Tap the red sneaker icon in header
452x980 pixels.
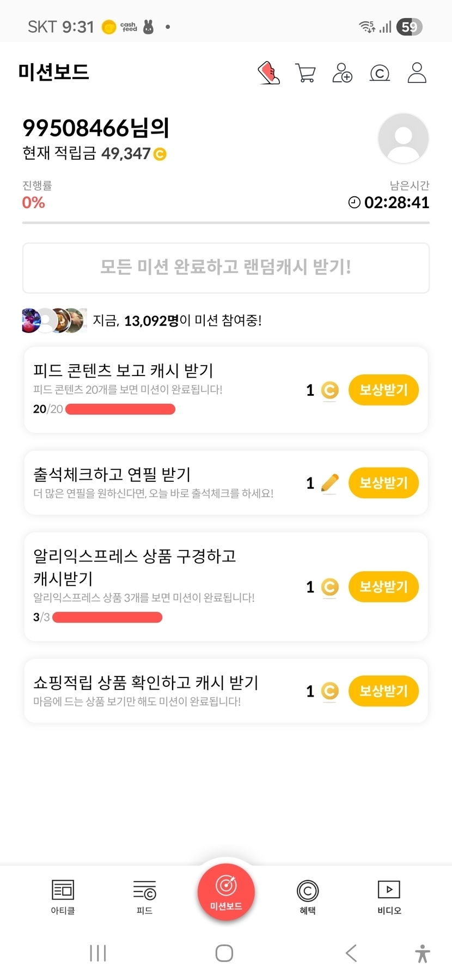[268, 72]
